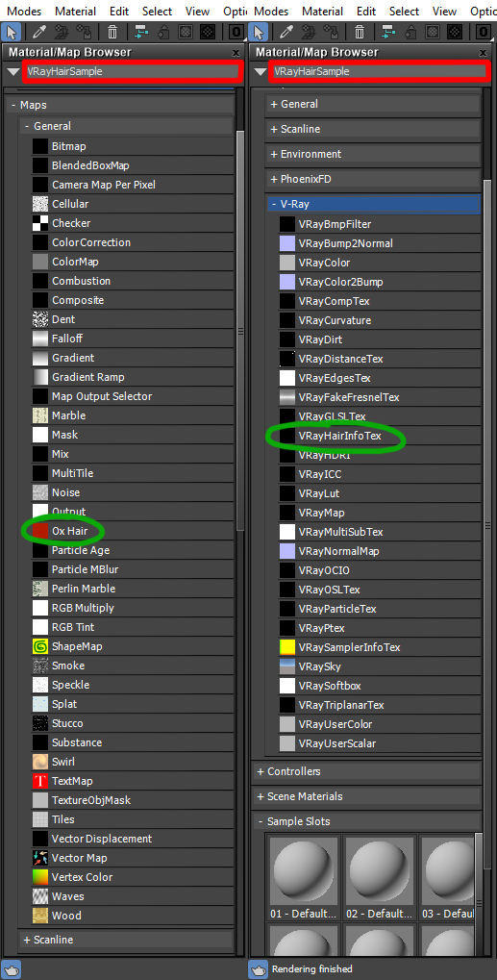The height and width of the screenshot is (980, 497).
Task: Activate Select tool in left panel toolbar
Action: point(12,32)
